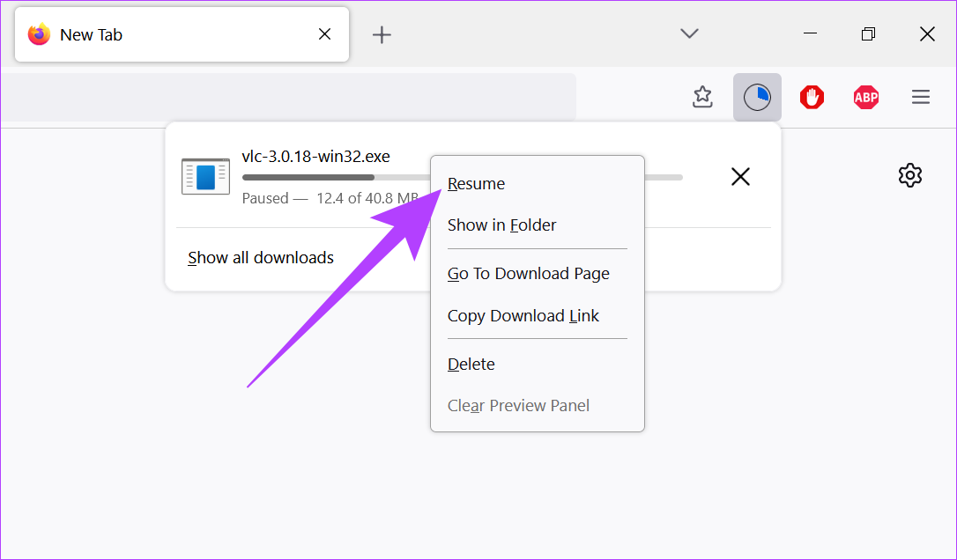Choose Copy Download Link option

[x=523, y=316]
